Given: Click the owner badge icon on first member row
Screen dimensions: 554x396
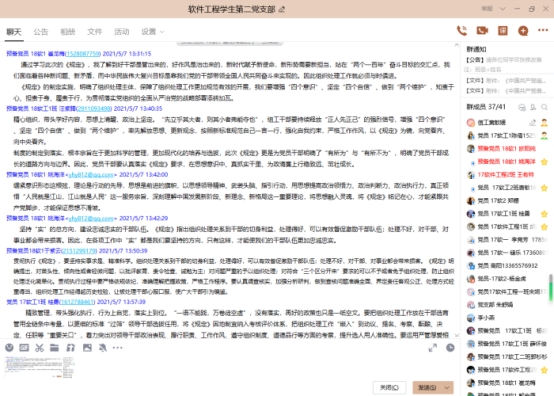Looking at the screenshot, I should point(544,123).
